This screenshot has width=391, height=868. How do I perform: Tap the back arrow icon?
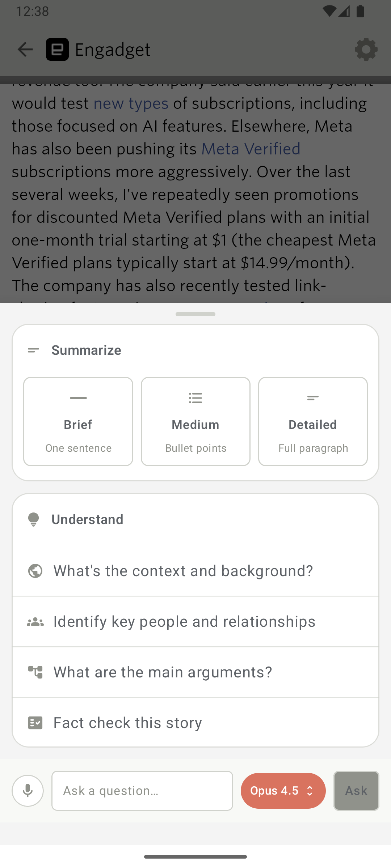point(25,50)
